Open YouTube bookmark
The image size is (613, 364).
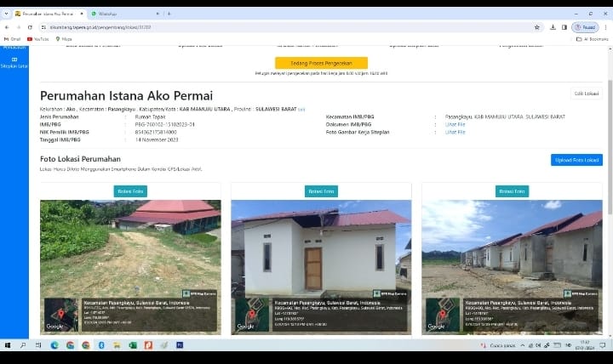coord(38,39)
